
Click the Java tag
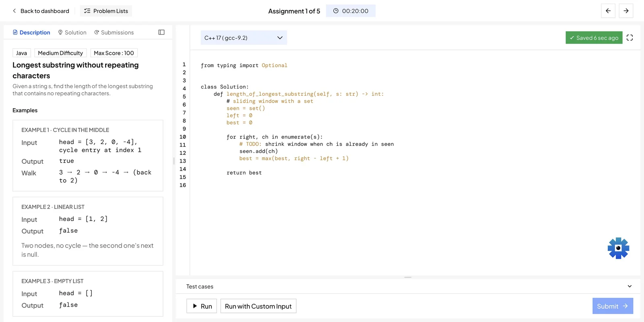click(x=22, y=53)
